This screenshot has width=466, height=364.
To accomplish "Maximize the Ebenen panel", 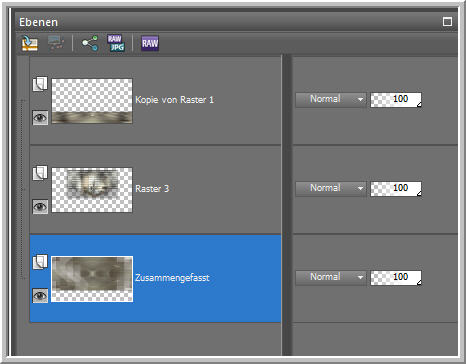I will click(x=447, y=22).
